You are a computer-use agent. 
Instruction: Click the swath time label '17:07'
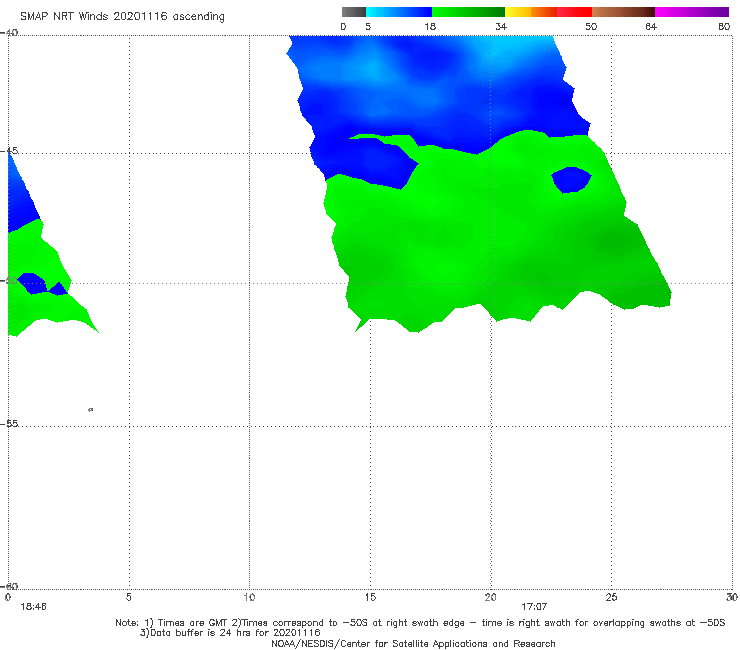(534, 607)
